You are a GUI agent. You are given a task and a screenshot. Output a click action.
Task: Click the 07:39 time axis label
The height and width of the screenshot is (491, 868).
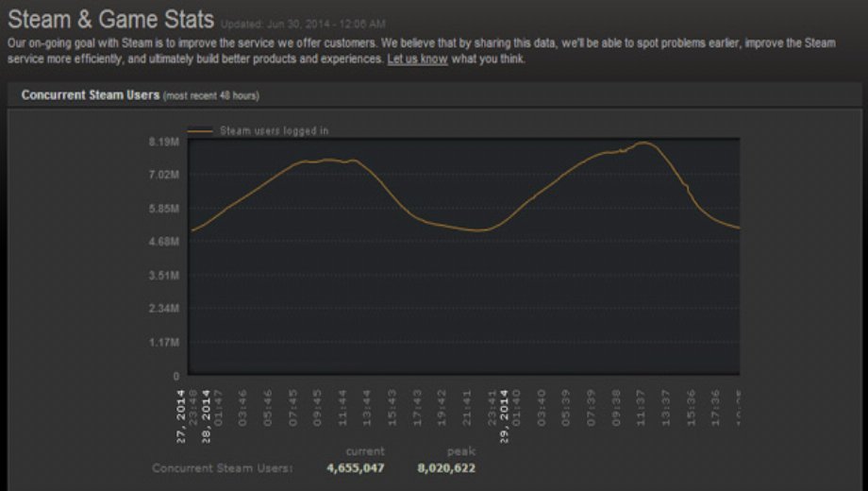[591, 407]
